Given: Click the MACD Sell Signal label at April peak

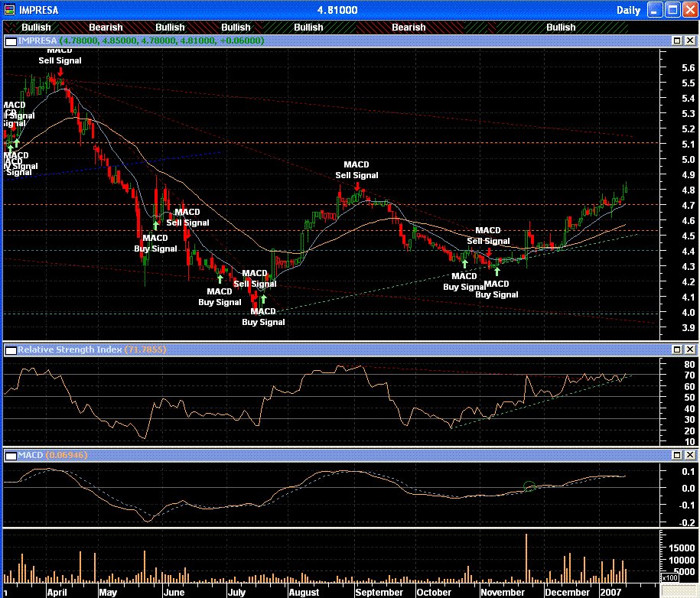Looking at the screenshot, I should 60,57.
